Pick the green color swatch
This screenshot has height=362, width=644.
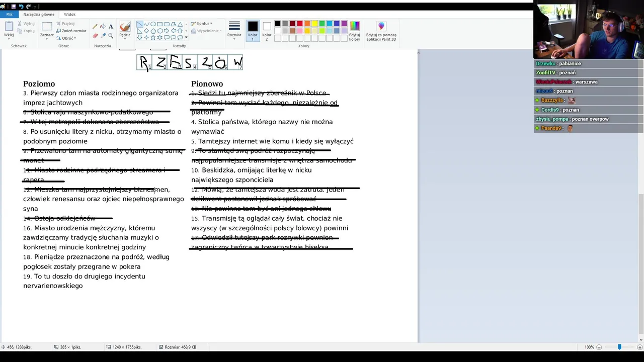coord(322,24)
